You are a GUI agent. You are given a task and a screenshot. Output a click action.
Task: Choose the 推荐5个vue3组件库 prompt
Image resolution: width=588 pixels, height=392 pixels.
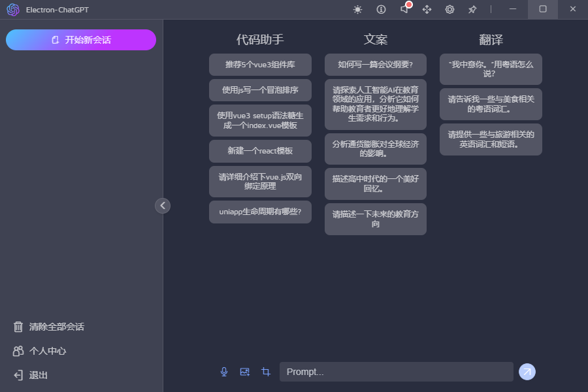tap(260, 65)
